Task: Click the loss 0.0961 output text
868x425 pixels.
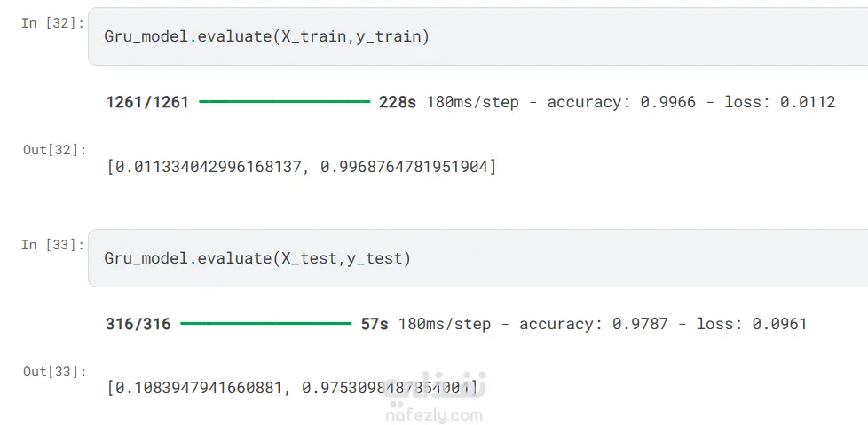Action: 752,324
